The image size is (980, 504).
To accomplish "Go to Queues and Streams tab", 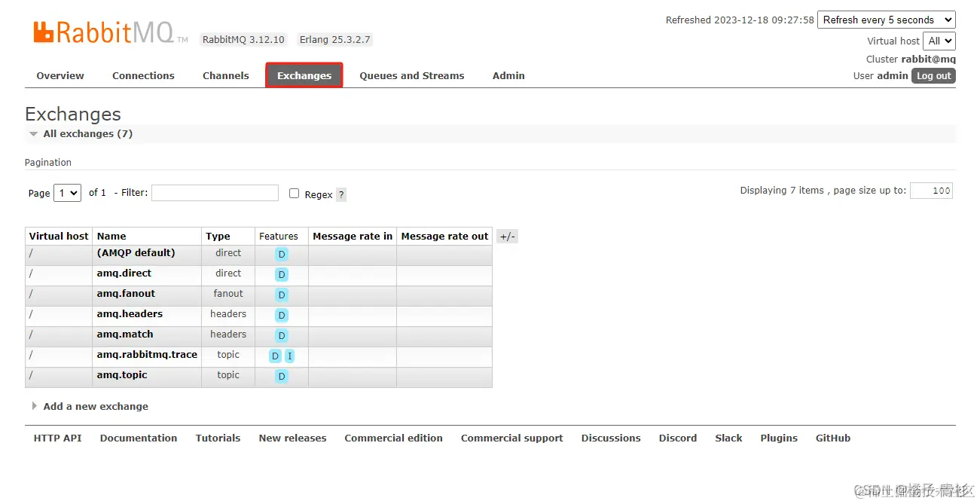I will pos(412,75).
